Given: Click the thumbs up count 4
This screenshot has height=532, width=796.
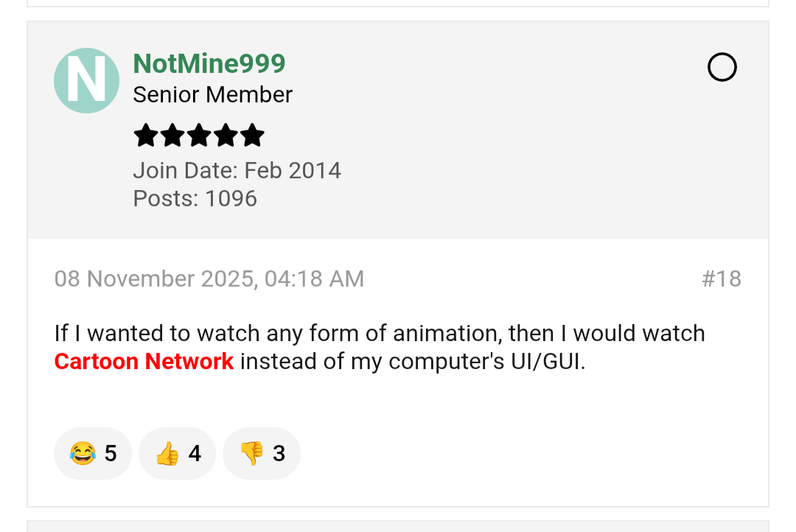Looking at the screenshot, I should pos(195,453).
